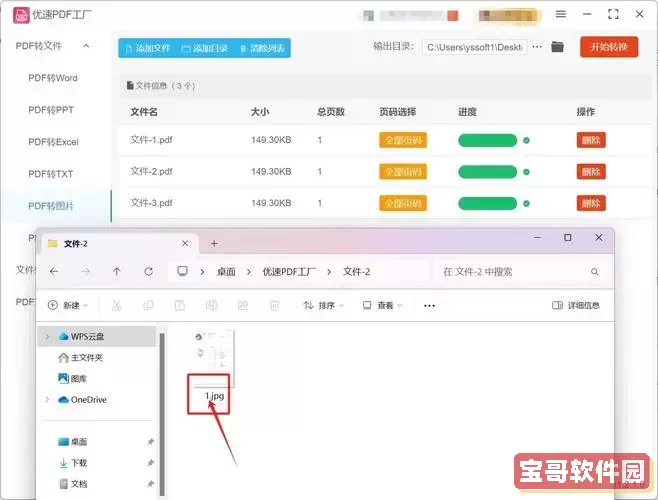Click the 优速PDF工厂 app logo icon
This screenshot has height=500, width=658.
(x=21, y=15)
